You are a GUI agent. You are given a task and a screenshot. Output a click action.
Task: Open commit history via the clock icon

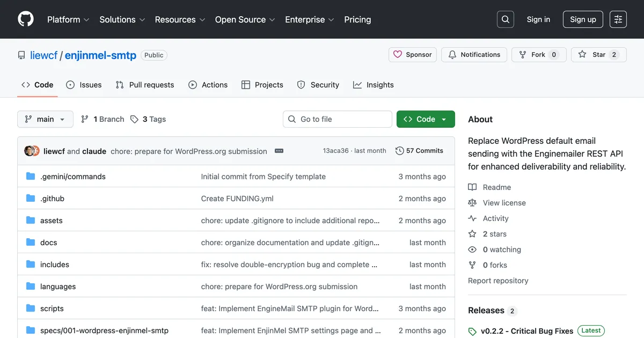(399, 151)
